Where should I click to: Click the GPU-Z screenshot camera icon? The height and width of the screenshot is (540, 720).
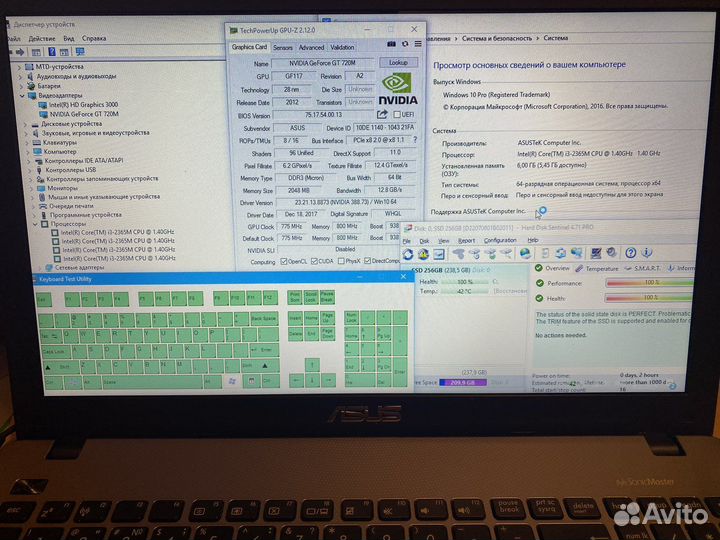pyautogui.click(x=391, y=43)
